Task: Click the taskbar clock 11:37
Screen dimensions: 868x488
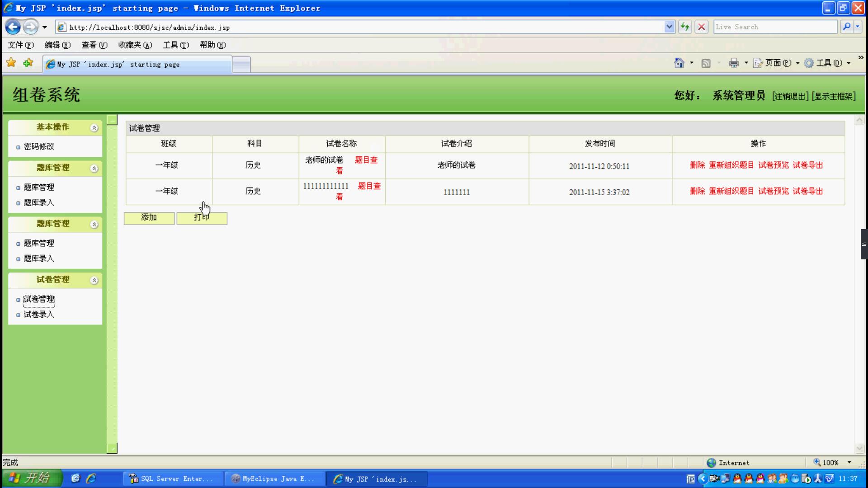Action: point(848,479)
